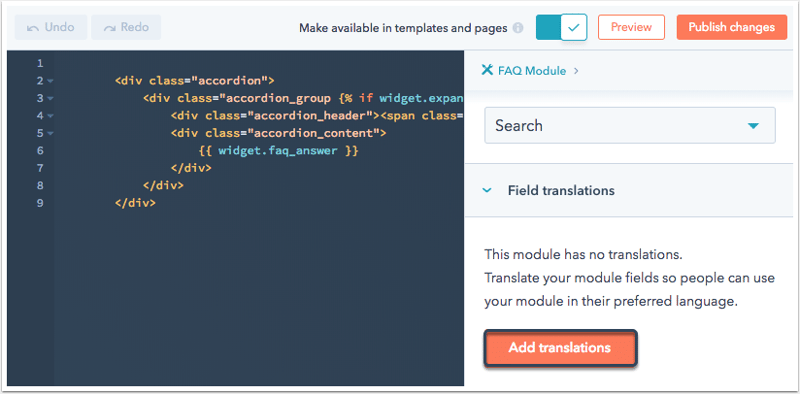Click Publish changes button

pos(732,27)
